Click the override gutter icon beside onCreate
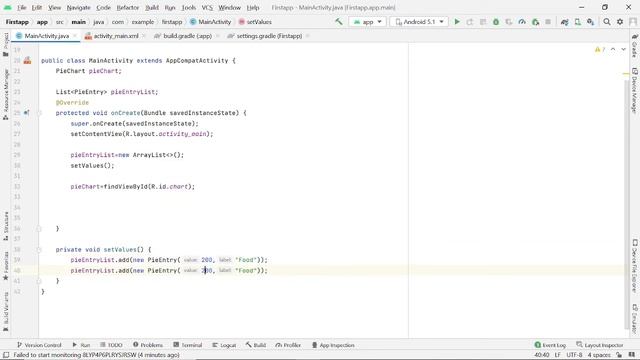 tap(27, 113)
